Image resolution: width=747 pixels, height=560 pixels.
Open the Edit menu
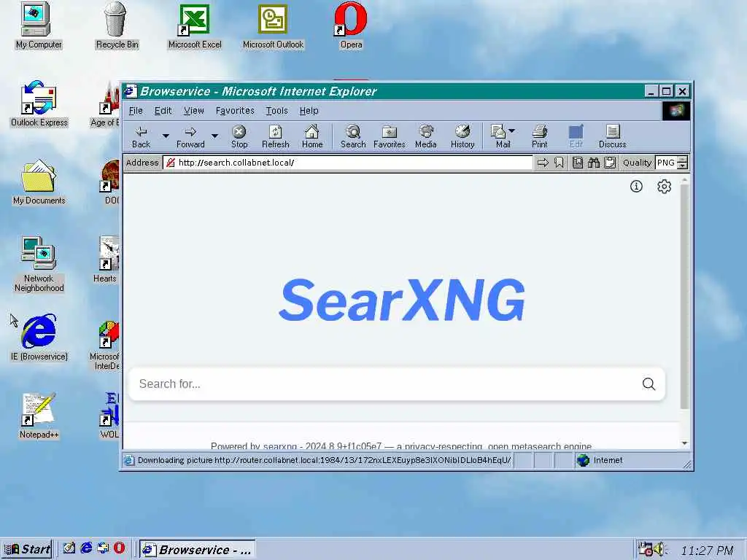[x=163, y=111]
